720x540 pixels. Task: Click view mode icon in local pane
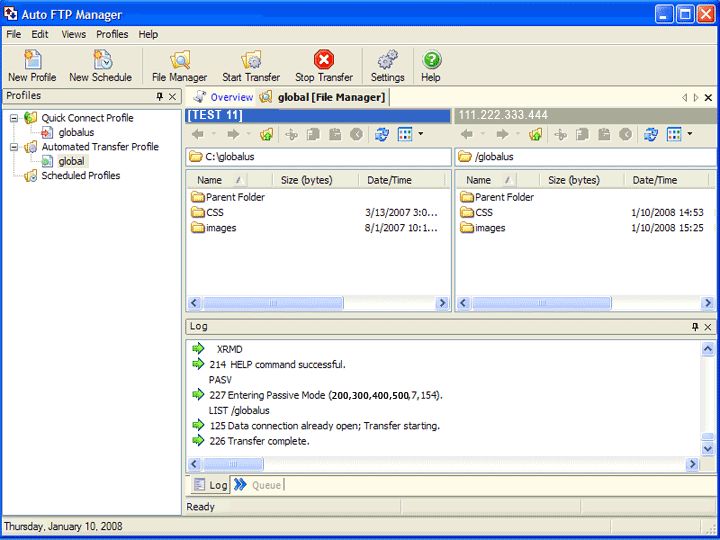405,134
